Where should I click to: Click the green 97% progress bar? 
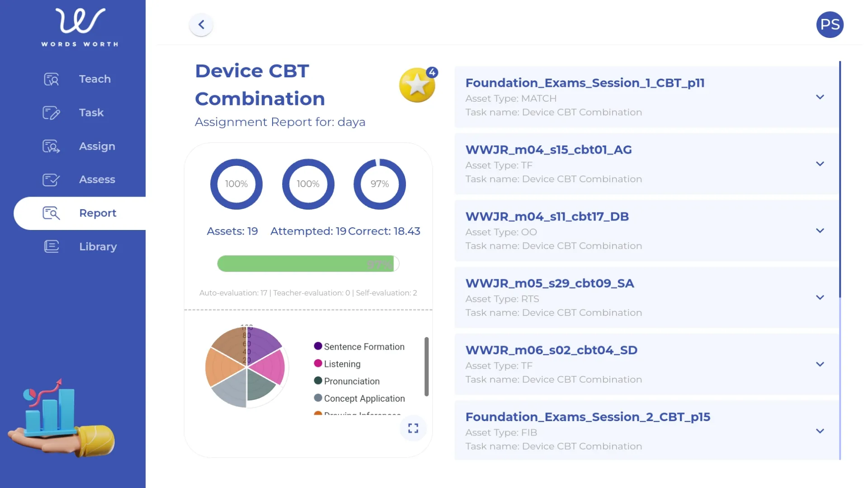pos(308,264)
